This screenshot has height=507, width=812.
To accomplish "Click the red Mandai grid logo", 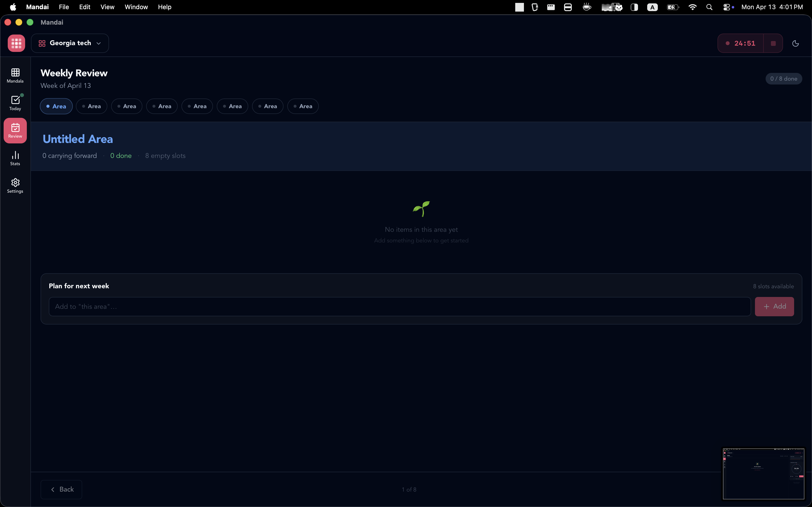I will (16, 43).
